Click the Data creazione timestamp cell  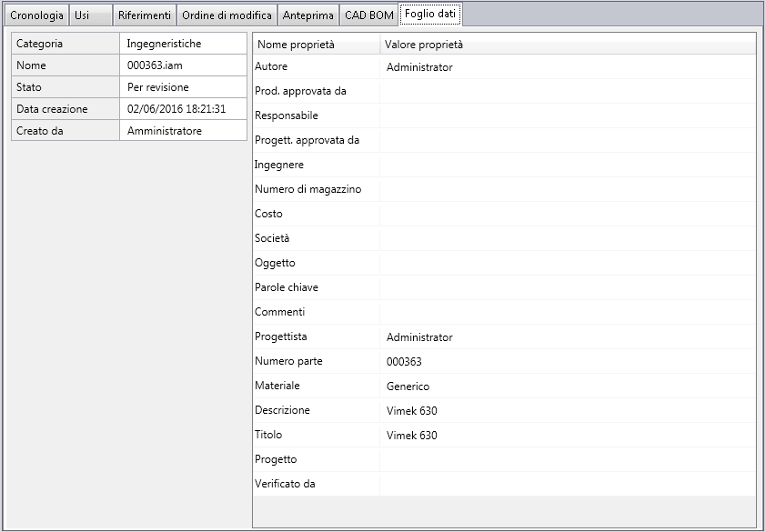183,108
